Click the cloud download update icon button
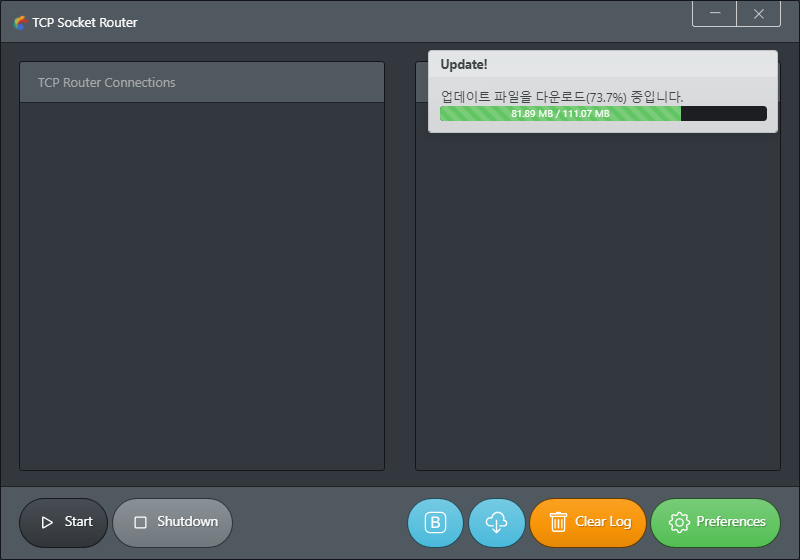The image size is (800, 560). tap(496, 522)
